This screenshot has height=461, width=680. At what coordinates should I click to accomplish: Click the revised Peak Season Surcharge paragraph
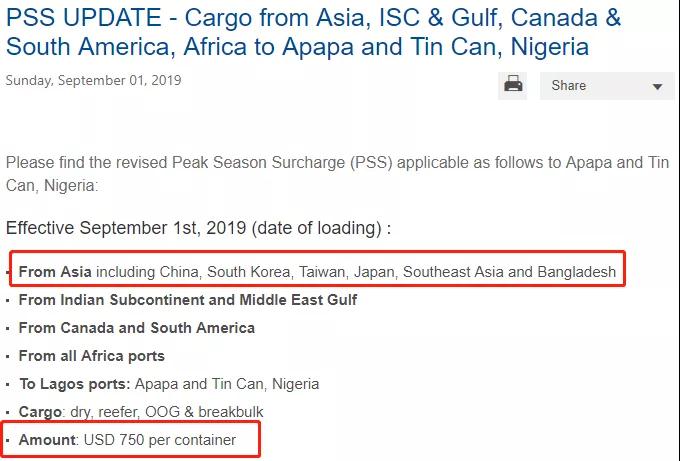[x=337, y=174]
